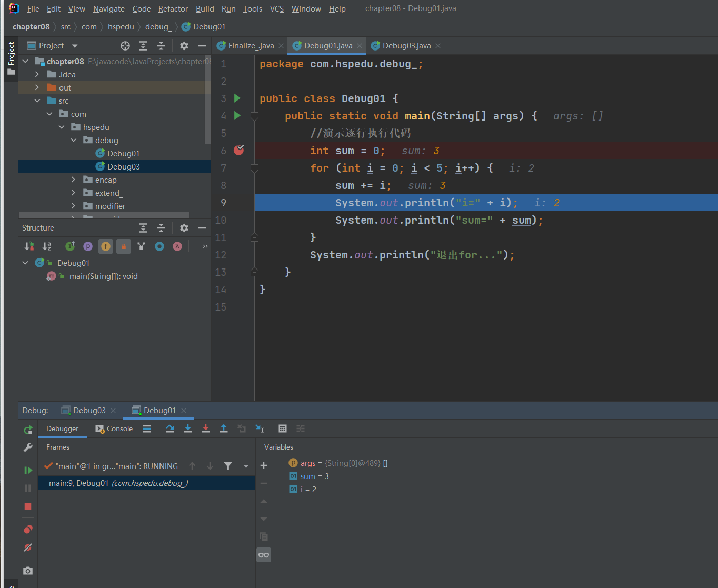The width and height of the screenshot is (718, 588).
Task: Click Show Execution Point lines icon
Action: [x=147, y=428]
